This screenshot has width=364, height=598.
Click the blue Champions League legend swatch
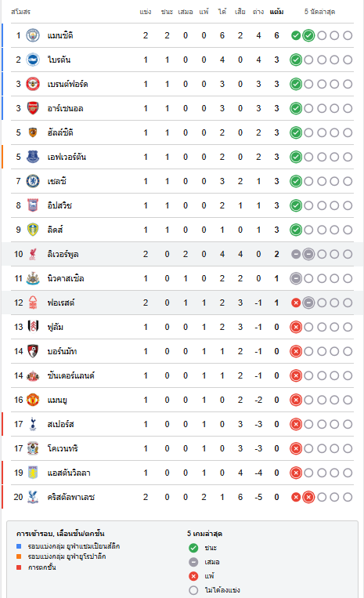[19, 546]
